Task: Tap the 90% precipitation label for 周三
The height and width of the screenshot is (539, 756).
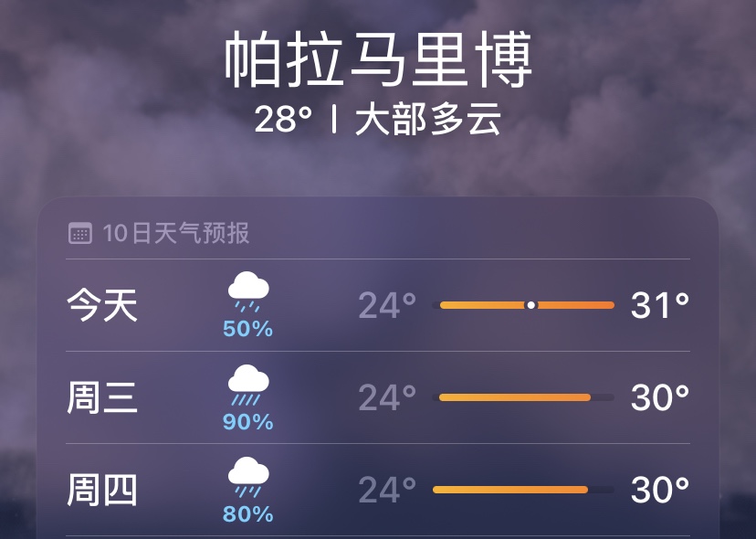Action: pyautogui.click(x=247, y=422)
